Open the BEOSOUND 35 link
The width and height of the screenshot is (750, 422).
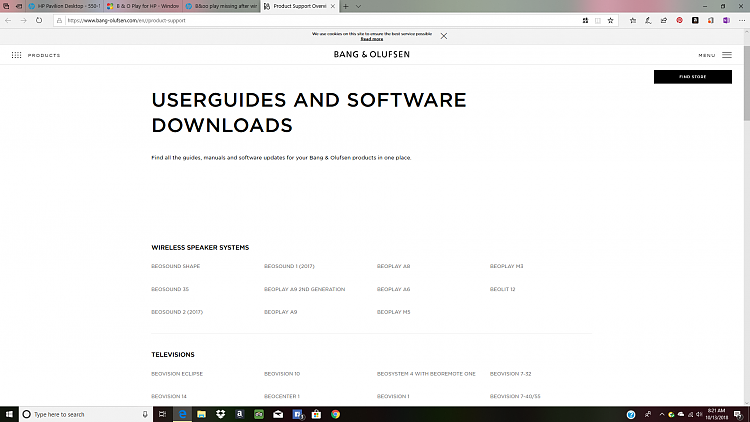click(x=170, y=289)
